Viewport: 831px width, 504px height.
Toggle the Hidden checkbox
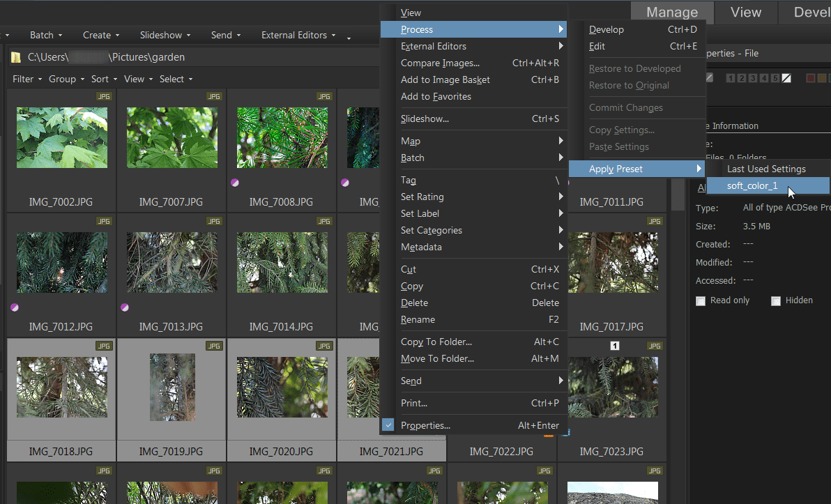pos(776,301)
